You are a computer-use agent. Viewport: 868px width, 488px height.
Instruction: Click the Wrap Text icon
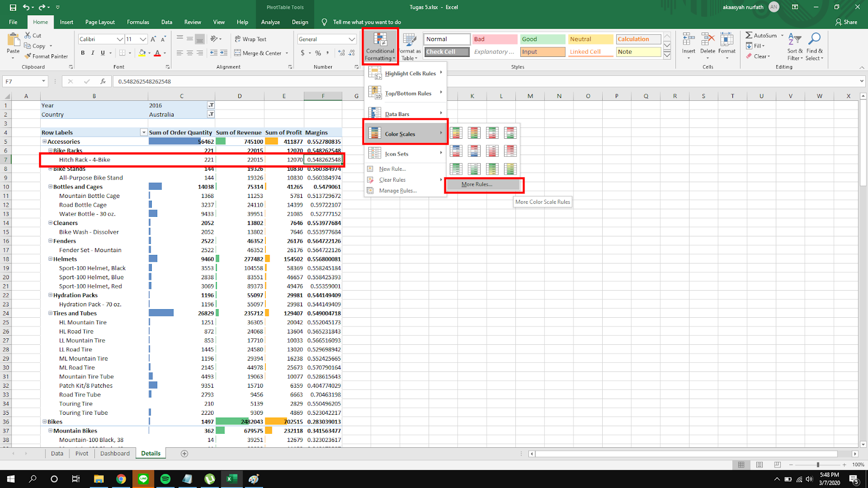click(x=238, y=39)
